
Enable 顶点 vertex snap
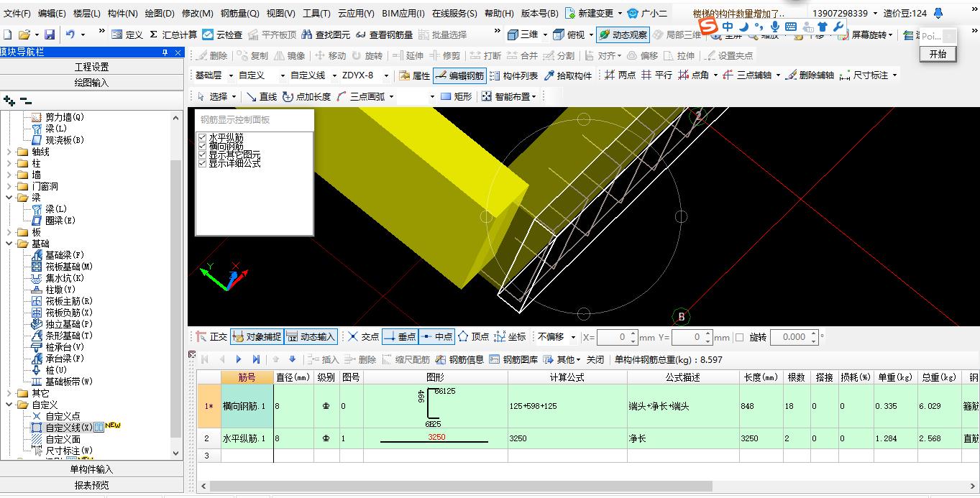click(x=474, y=336)
